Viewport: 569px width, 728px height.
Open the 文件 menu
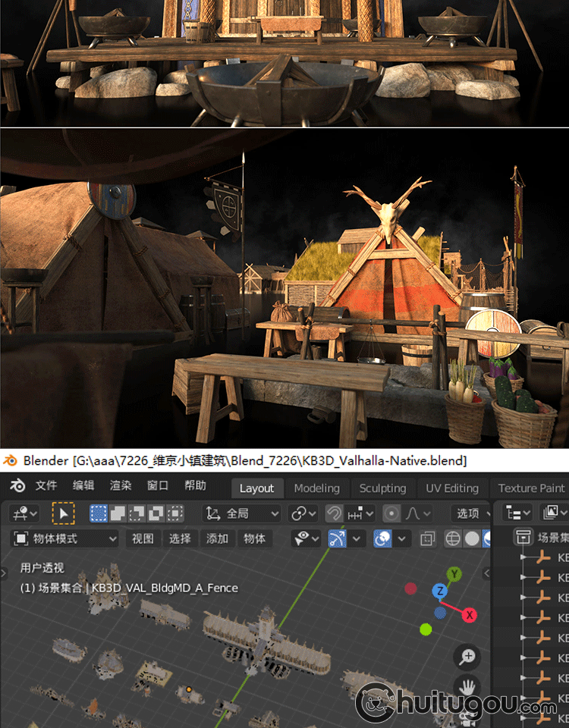coord(46,487)
